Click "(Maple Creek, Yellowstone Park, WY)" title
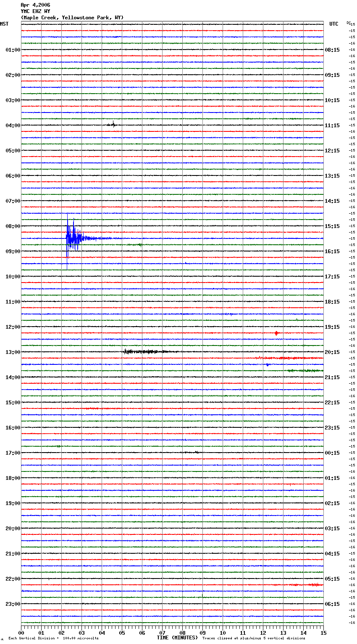This screenshot has width=357, height=644. point(72,18)
